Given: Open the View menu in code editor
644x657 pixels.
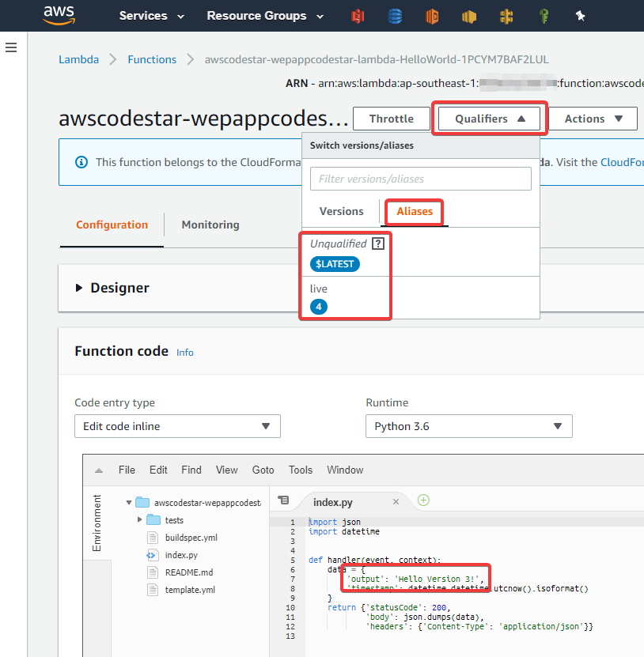Looking at the screenshot, I should pyautogui.click(x=227, y=470).
